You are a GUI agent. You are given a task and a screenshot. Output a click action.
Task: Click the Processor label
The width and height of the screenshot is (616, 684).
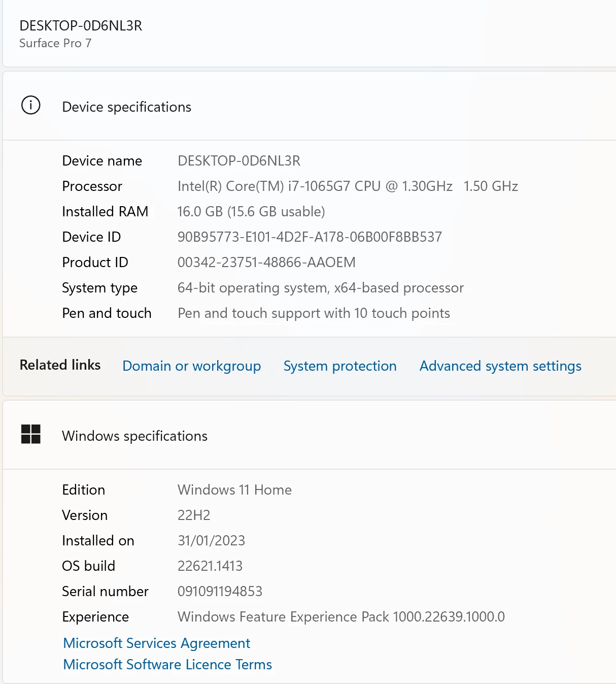click(92, 186)
